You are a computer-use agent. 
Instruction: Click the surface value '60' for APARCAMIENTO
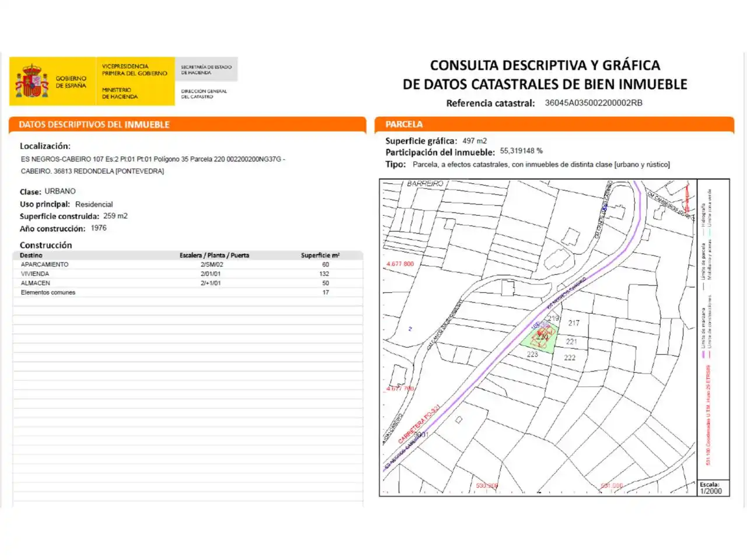click(x=326, y=265)
